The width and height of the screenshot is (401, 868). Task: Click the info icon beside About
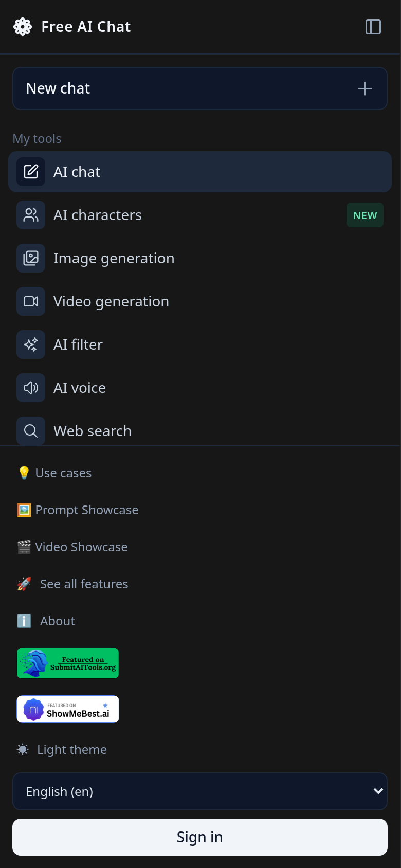click(24, 621)
